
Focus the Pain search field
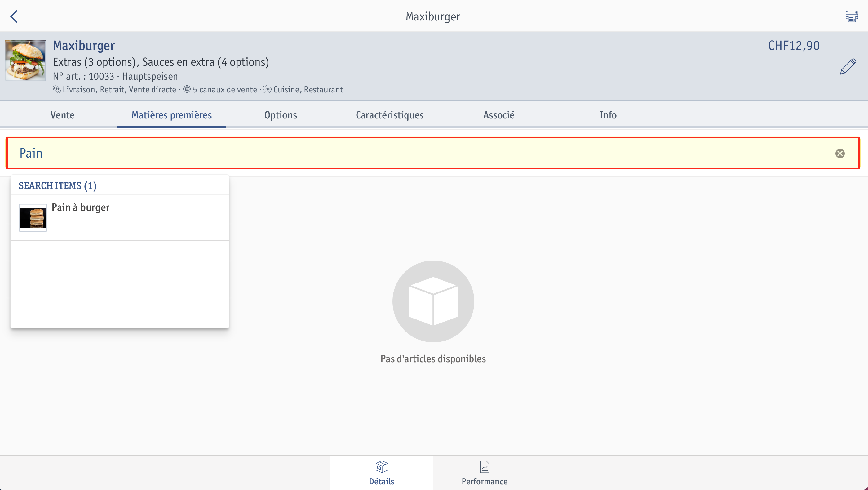pos(433,153)
